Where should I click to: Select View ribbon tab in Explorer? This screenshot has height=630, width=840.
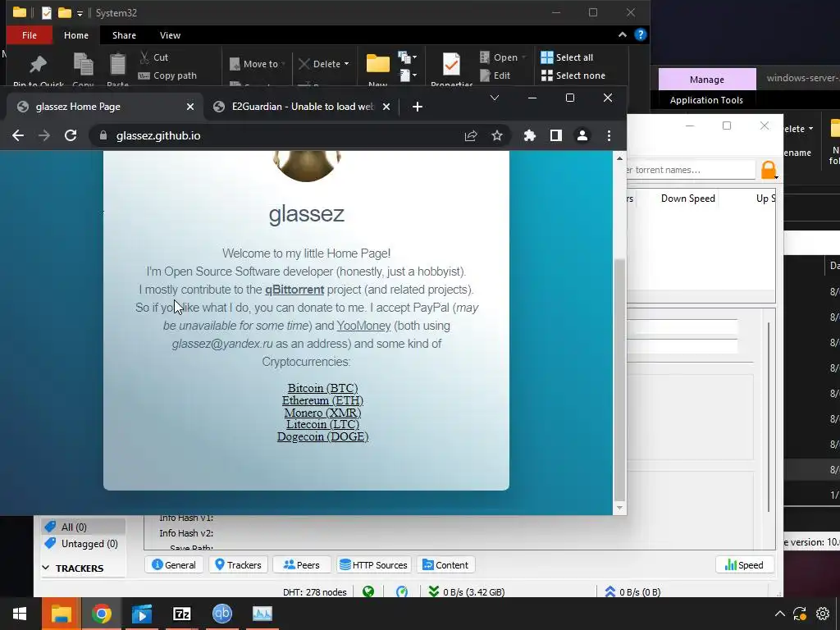click(170, 35)
